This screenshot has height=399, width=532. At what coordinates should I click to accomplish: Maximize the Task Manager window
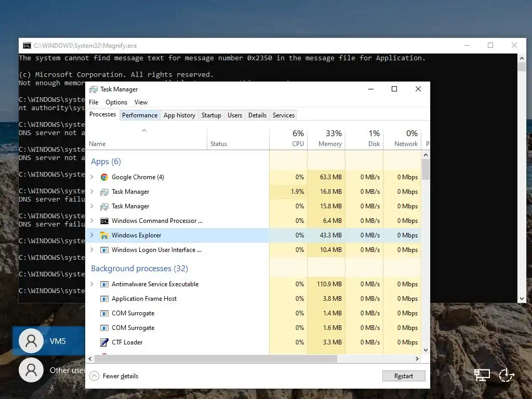pos(394,89)
